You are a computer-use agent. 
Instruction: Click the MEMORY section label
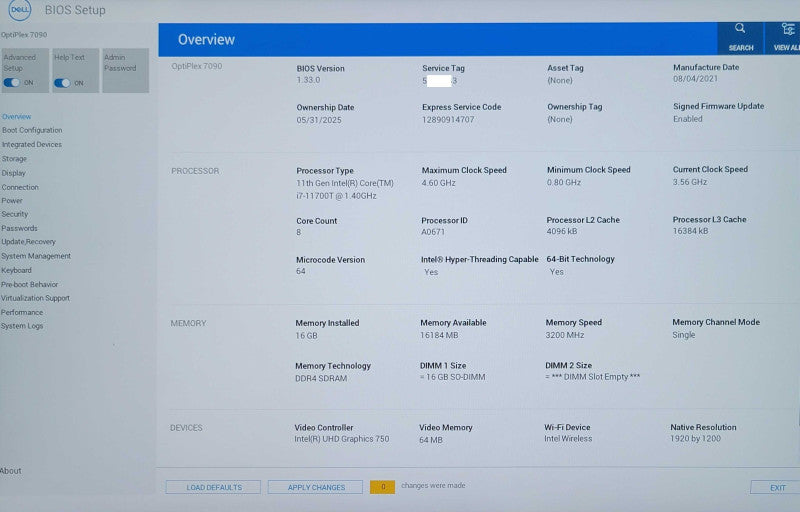[x=188, y=323]
